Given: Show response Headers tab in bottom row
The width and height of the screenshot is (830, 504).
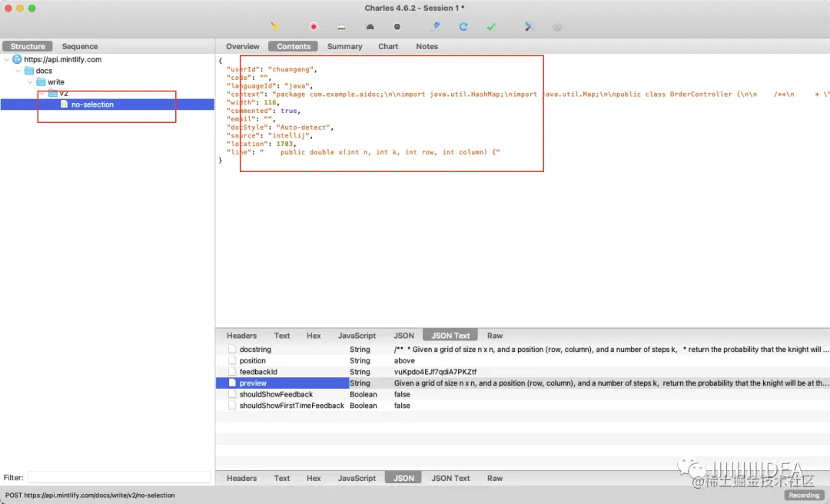Looking at the screenshot, I should point(241,478).
